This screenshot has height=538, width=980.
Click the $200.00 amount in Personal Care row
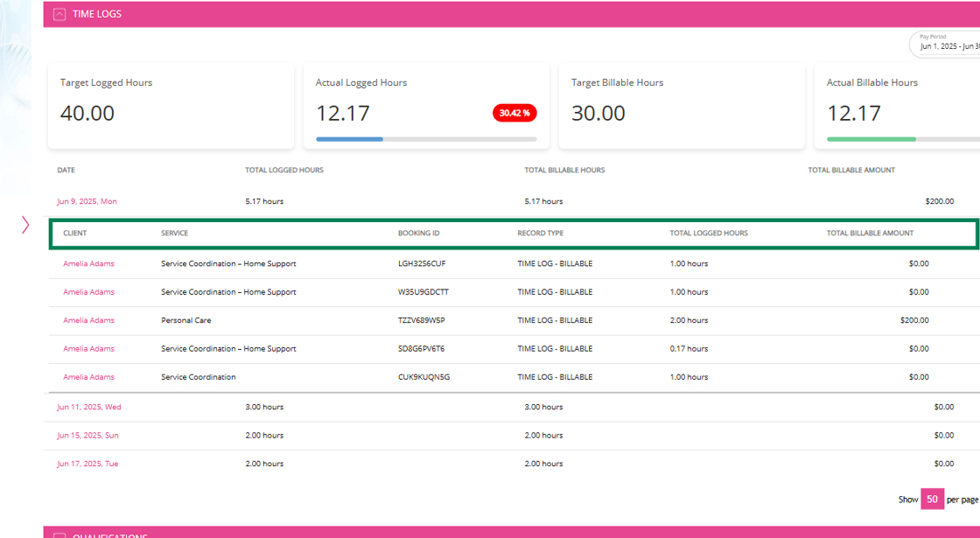[914, 320]
